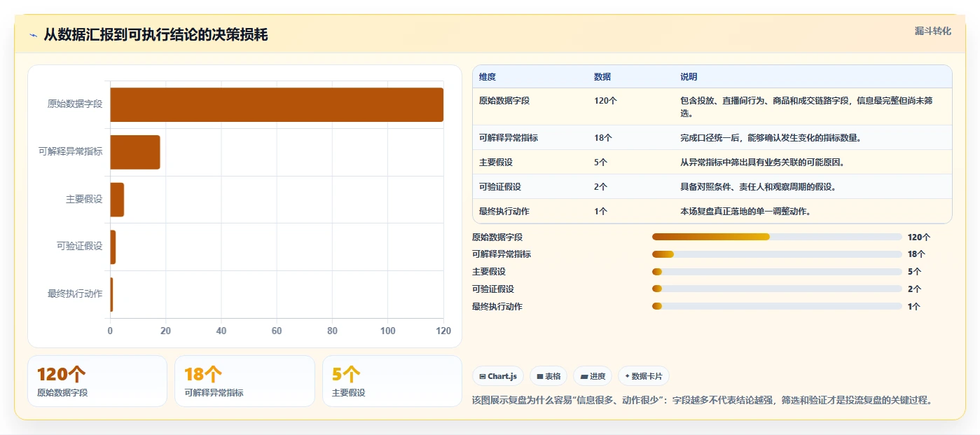Click the 18个 value beside the progress bar
This screenshot has width=980, height=435.
pyautogui.click(x=916, y=254)
